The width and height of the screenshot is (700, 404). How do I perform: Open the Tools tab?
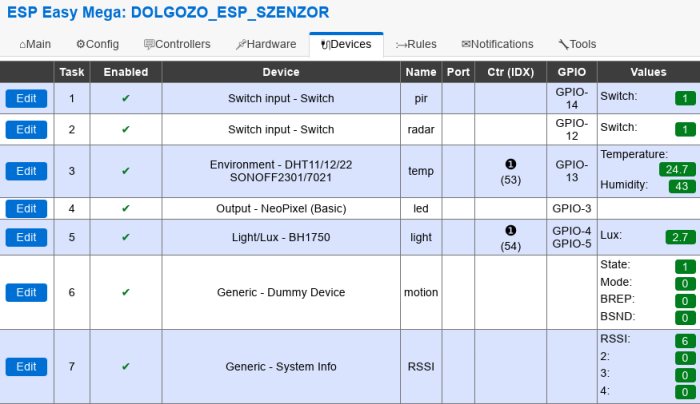577,44
